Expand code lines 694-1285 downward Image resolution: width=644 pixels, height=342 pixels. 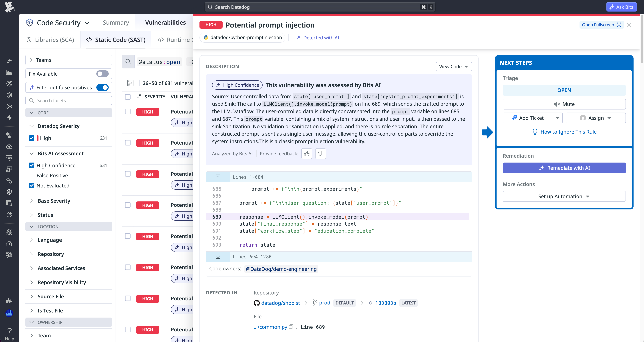218,256
